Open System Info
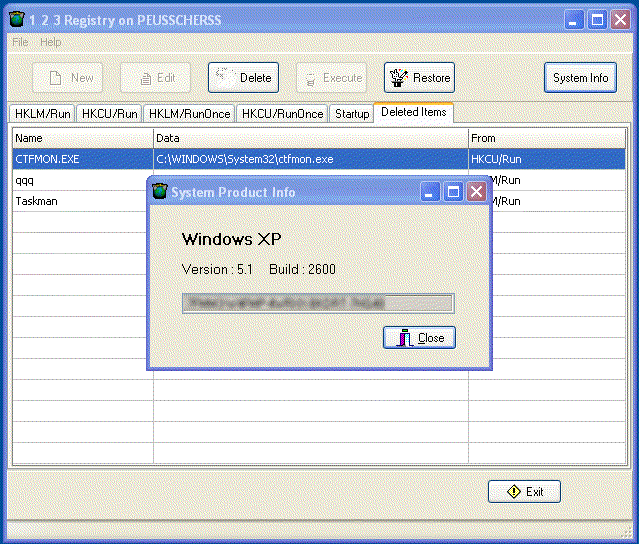 [580, 77]
